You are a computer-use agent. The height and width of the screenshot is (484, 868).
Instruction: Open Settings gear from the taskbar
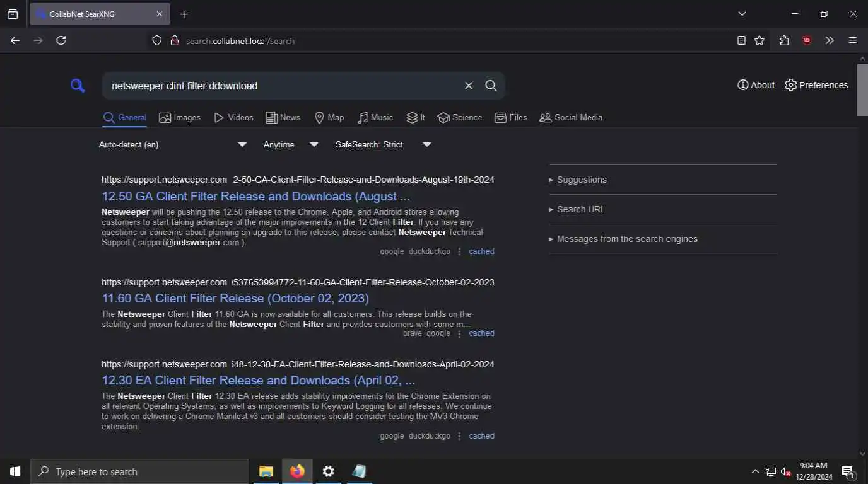[328, 471]
